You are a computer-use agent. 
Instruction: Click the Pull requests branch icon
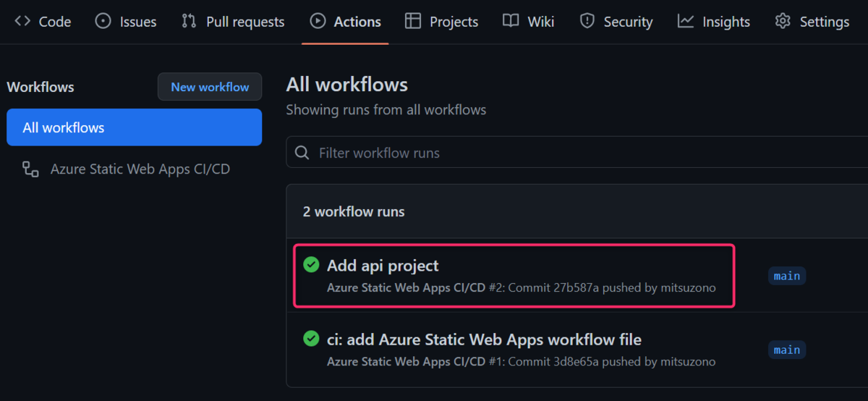[x=189, y=21]
